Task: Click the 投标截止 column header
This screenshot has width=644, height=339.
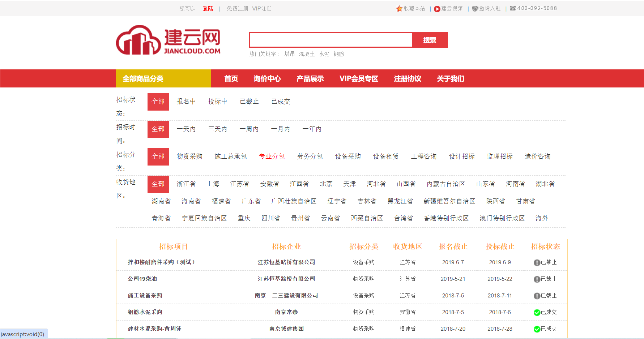Action: (500, 247)
